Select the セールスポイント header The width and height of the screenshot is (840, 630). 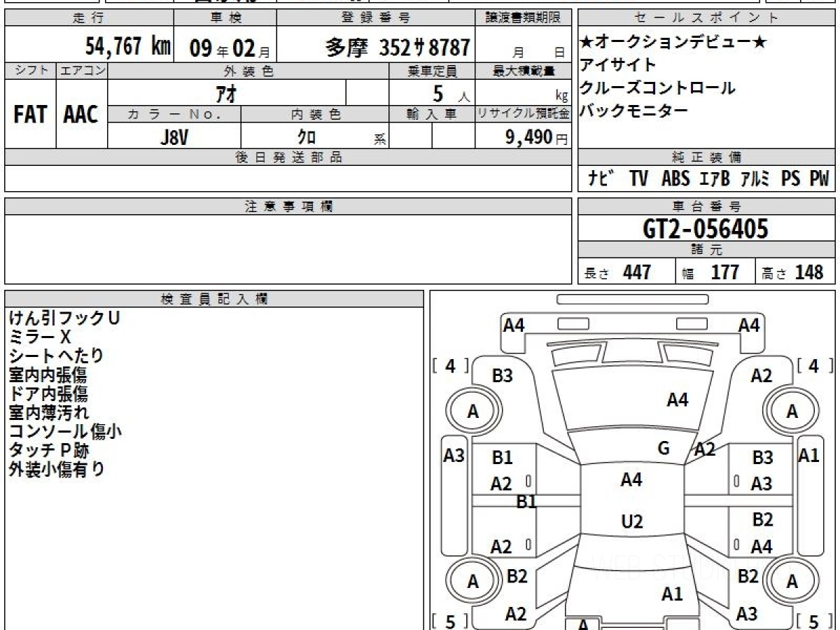click(x=706, y=18)
